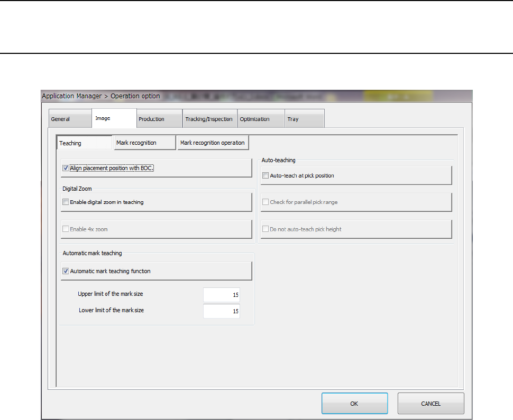Screen dimensions: 513x420
Task: Open Mark recognition operation sub-tab
Action: click(213, 143)
